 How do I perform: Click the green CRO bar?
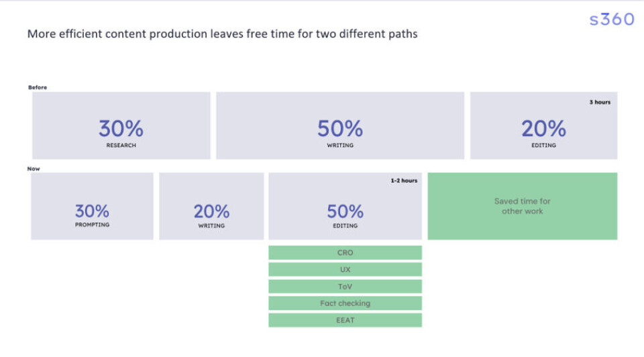(x=345, y=253)
